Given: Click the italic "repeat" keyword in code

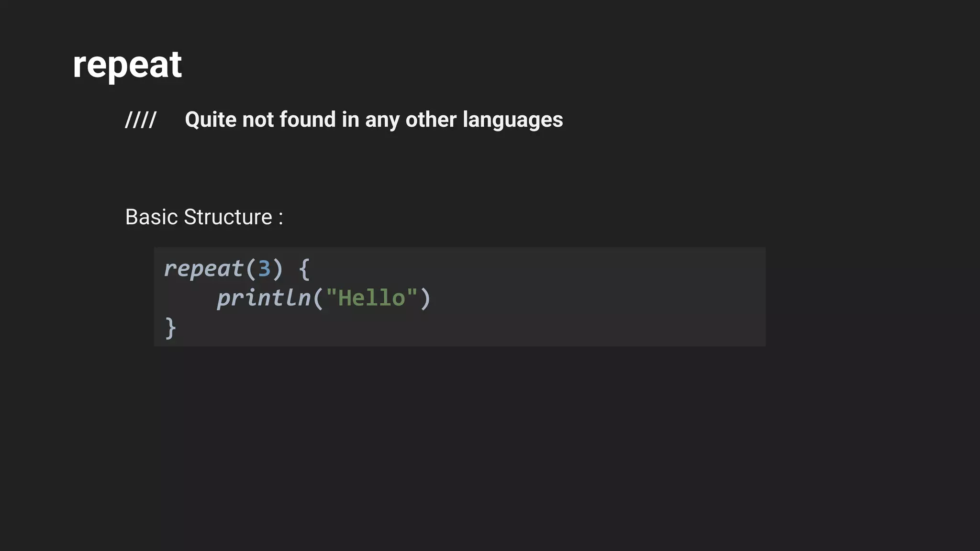Looking at the screenshot, I should 203,269.
